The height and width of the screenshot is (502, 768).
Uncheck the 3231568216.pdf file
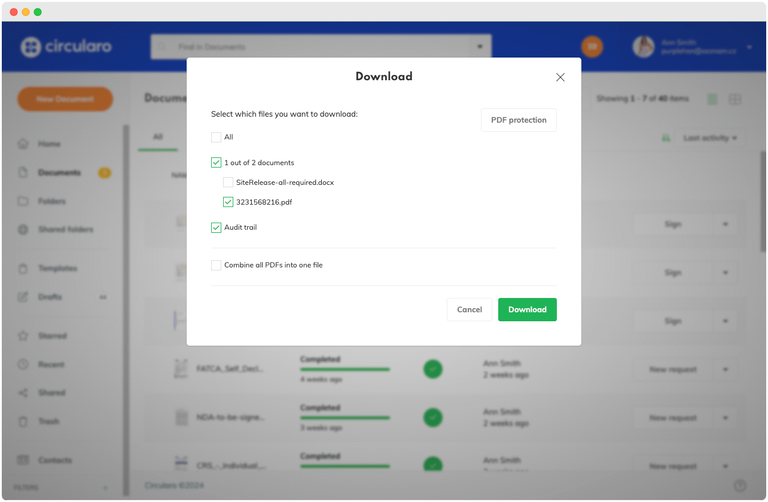(228, 202)
